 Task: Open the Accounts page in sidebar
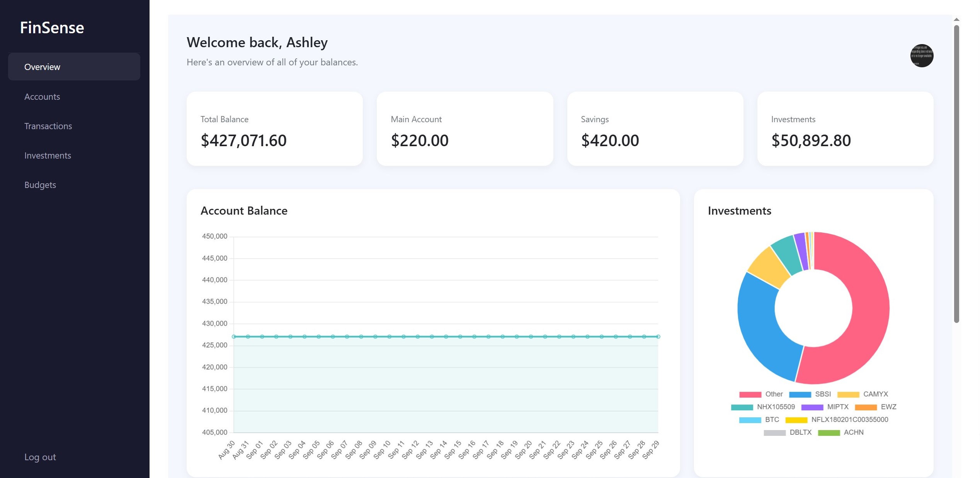pos(42,97)
